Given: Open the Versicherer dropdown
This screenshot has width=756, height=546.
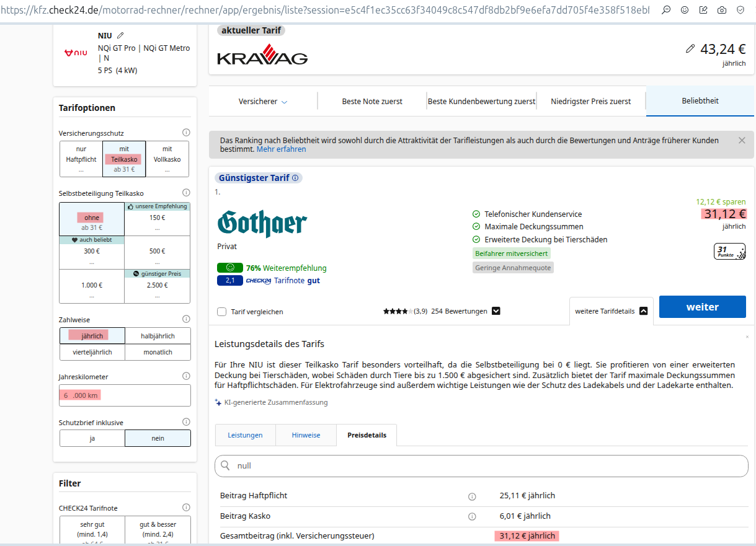Looking at the screenshot, I should coord(263,102).
